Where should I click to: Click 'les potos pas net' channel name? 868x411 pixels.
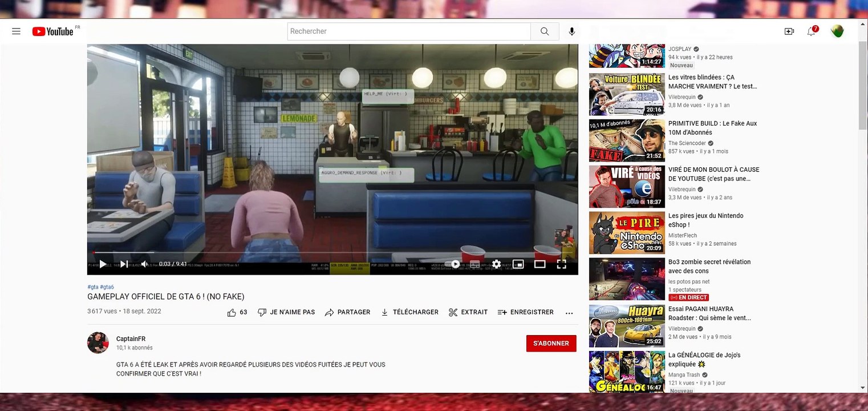(x=689, y=281)
